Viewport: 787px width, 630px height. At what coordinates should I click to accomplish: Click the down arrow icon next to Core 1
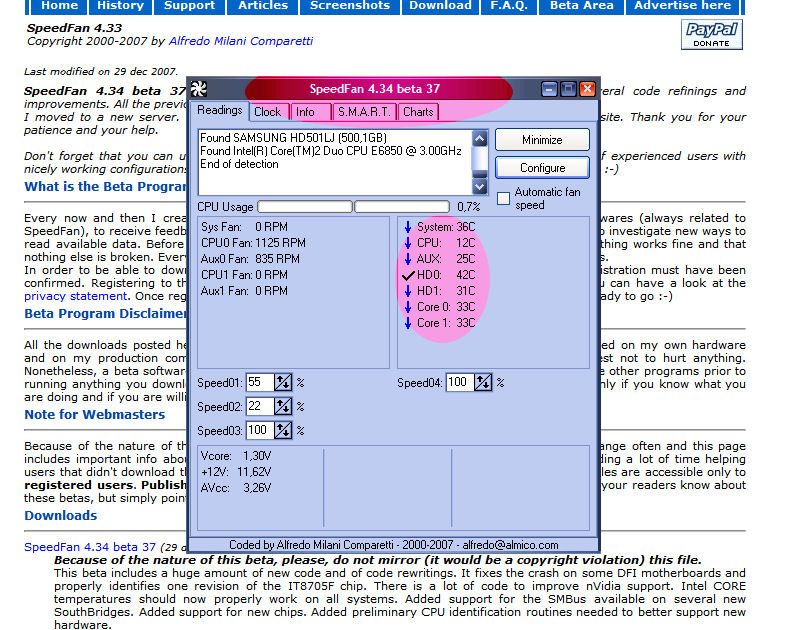pos(408,323)
